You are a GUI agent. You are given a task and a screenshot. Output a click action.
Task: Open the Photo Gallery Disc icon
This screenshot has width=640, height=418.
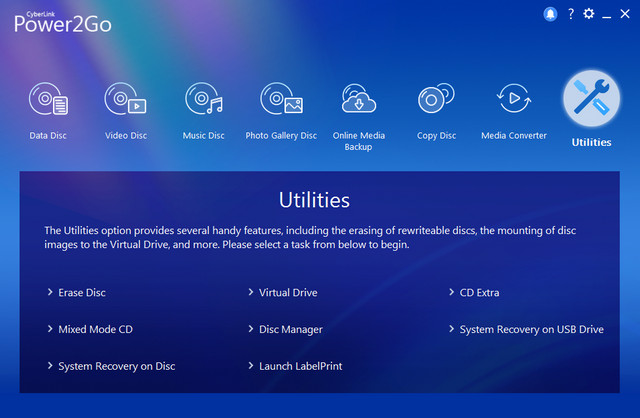tap(282, 98)
